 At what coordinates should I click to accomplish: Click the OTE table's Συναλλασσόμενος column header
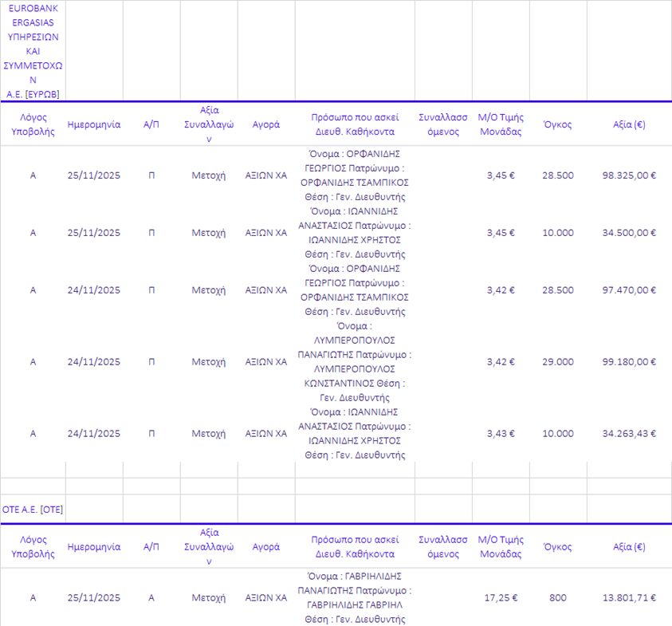[443, 547]
